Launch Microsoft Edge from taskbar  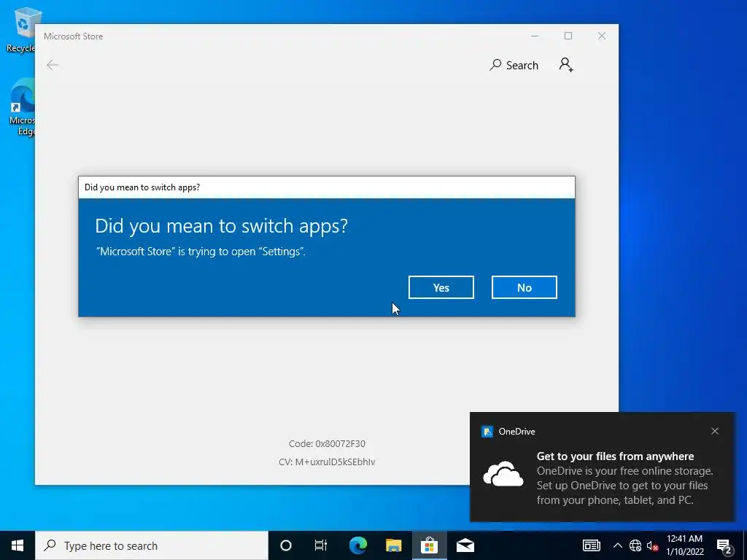[357, 545]
